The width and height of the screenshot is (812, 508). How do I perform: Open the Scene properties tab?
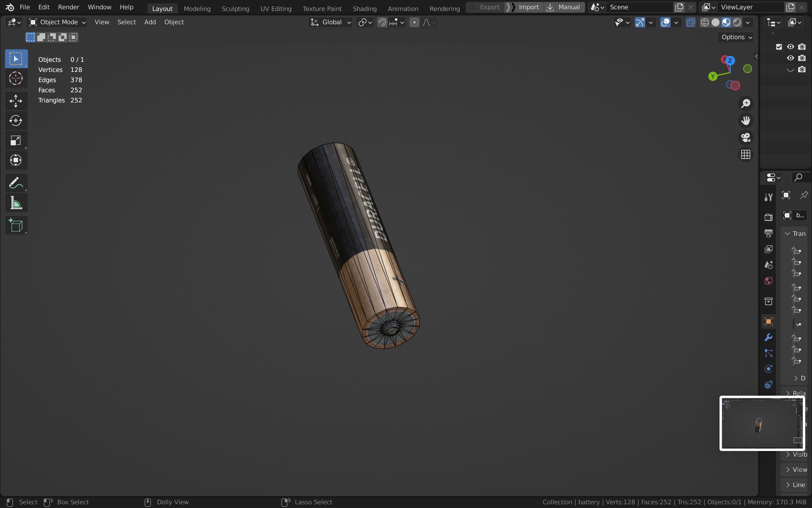pos(768,265)
